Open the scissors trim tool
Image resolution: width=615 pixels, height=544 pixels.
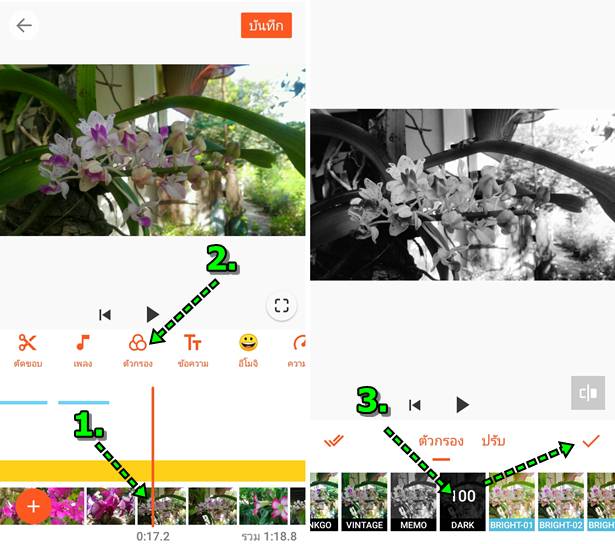(x=27, y=350)
